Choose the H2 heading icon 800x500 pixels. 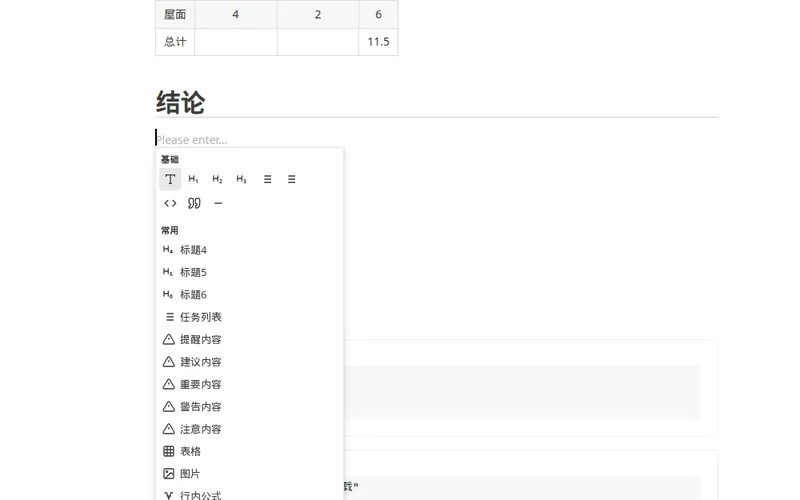pyautogui.click(x=217, y=179)
